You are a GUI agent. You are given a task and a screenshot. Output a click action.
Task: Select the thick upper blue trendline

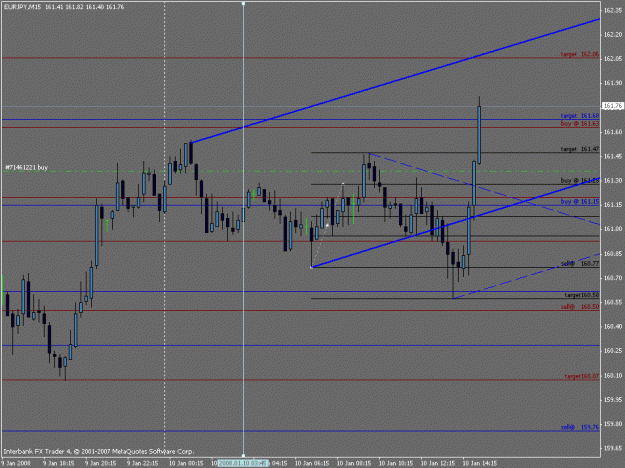point(395,81)
